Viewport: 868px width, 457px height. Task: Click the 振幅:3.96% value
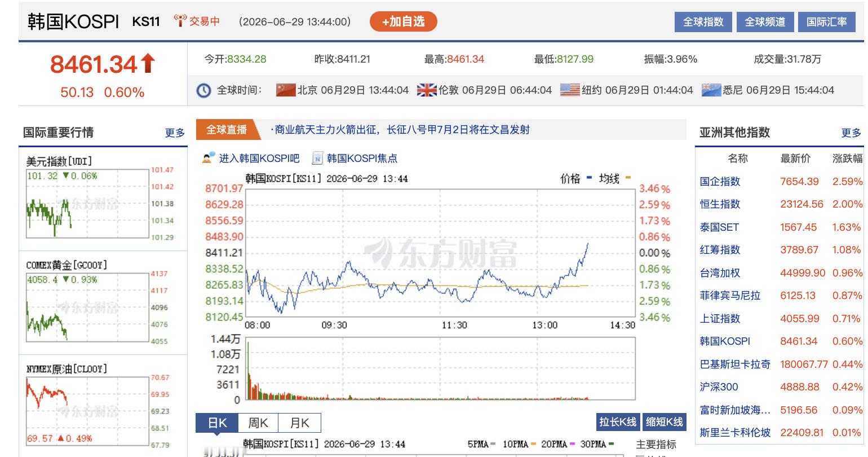pos(671,59)
